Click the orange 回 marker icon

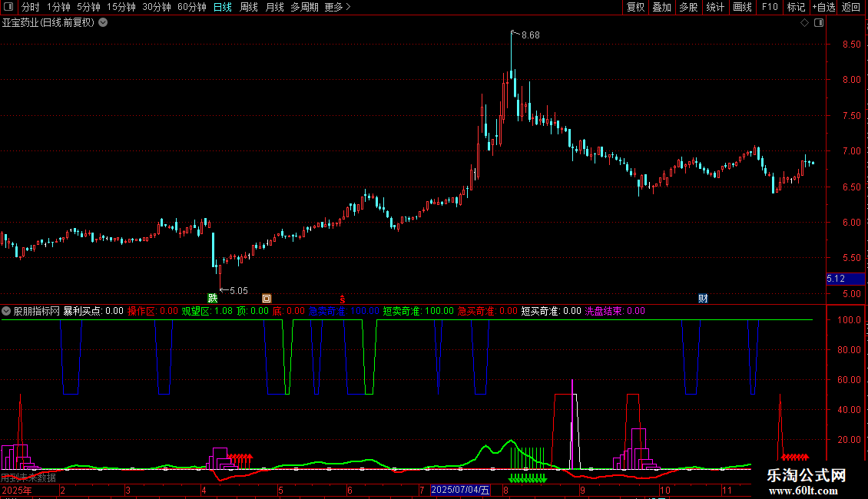[x=267, y=299]
